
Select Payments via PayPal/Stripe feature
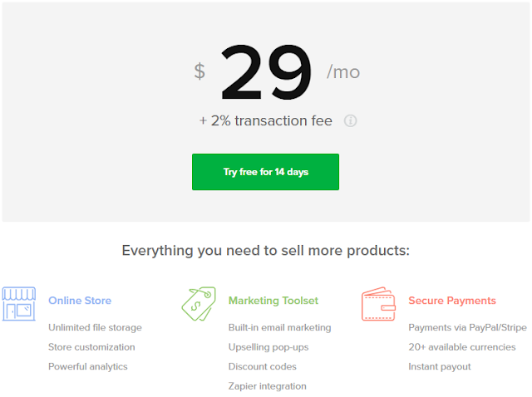pyautogui.click(x=467, y=327)
